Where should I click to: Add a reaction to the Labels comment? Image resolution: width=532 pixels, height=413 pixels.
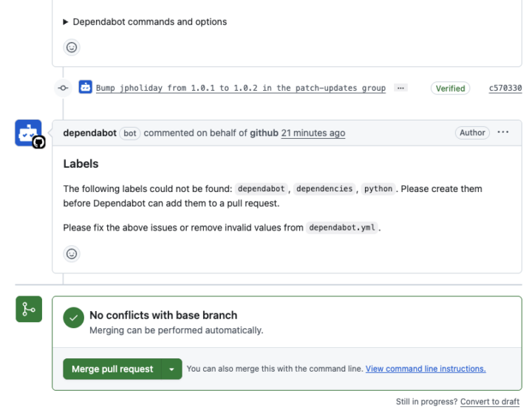tap(72, 253)
